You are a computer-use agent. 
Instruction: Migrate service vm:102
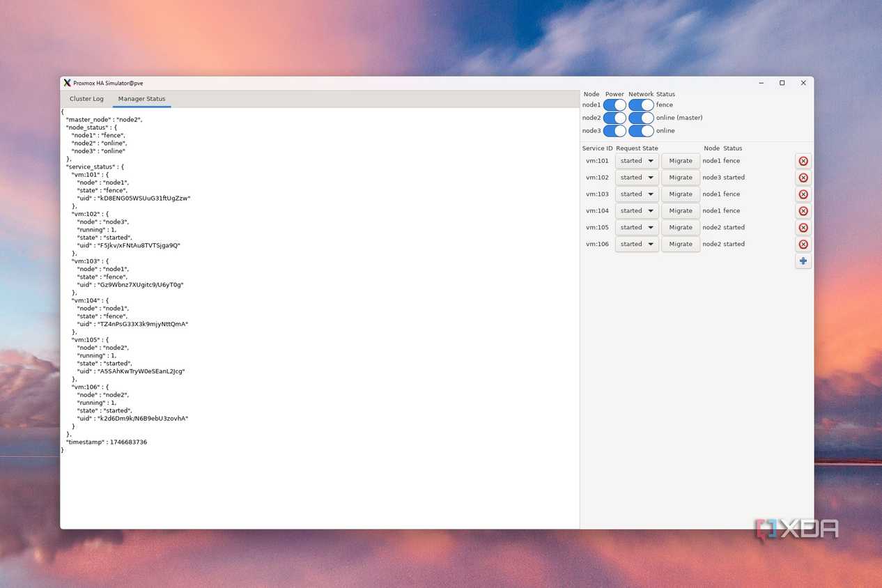pos(681,178)
